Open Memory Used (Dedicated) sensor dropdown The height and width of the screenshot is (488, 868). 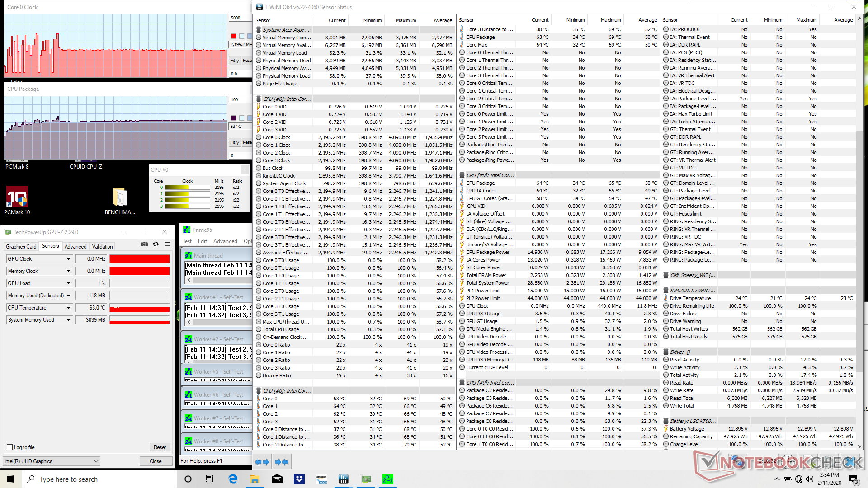69,296
